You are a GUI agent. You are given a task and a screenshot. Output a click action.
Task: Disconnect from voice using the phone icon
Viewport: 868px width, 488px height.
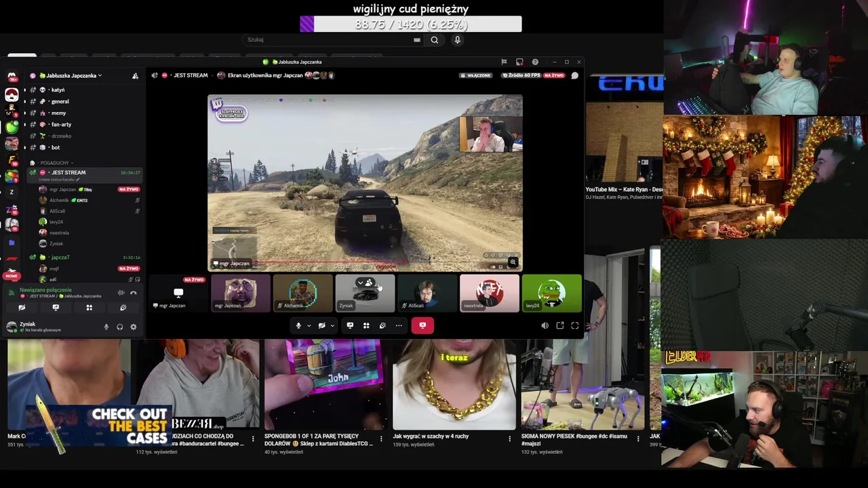click(x=134, y=293)
